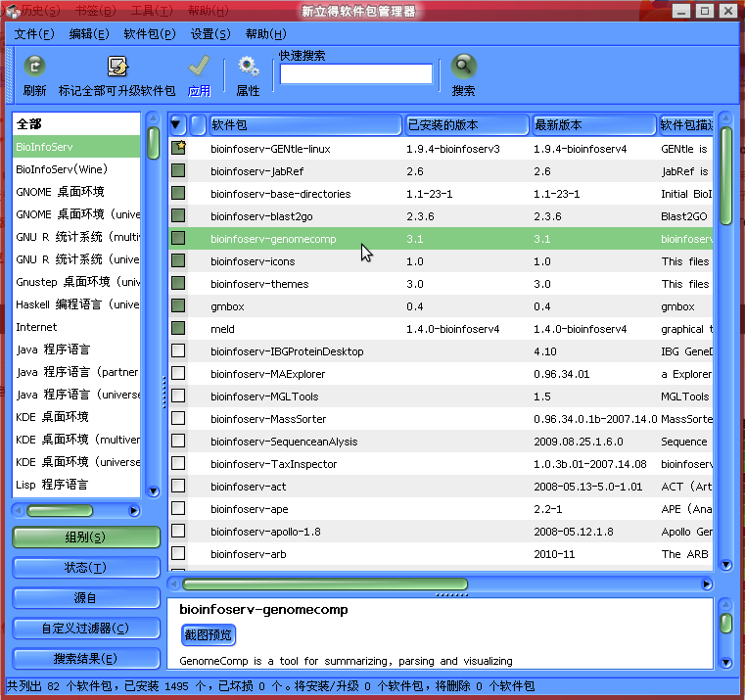Sort by 软件包 column header

(305, 124)
